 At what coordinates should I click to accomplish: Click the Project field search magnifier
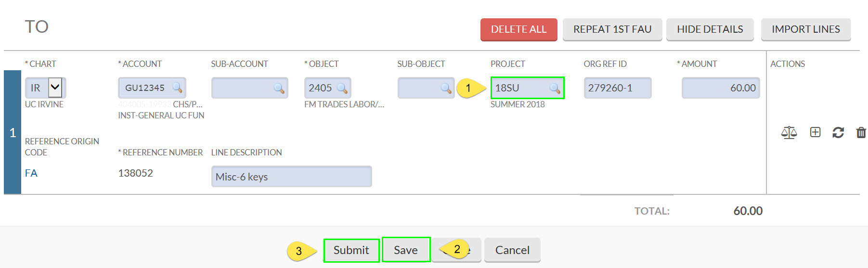(x=555, y=88)
